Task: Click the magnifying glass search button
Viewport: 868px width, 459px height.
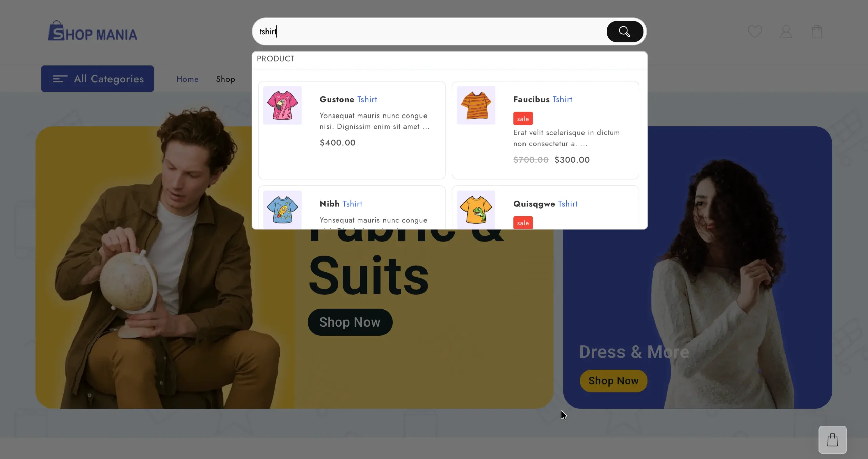Action: [625, 32]
